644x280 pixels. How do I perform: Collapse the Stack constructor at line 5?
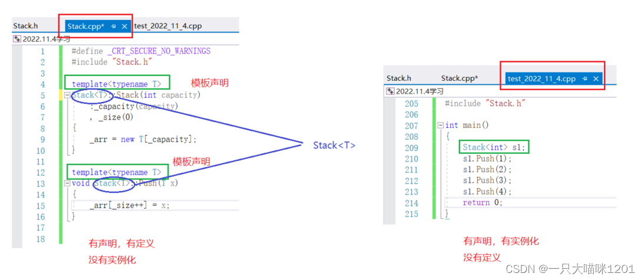point(67,95)
